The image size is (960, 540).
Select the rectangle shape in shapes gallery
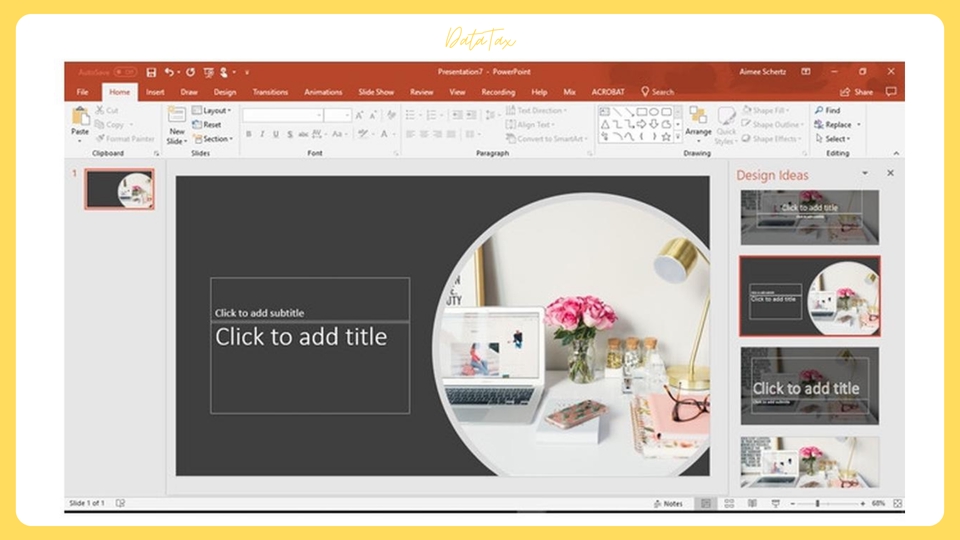[x=641, y=112]
